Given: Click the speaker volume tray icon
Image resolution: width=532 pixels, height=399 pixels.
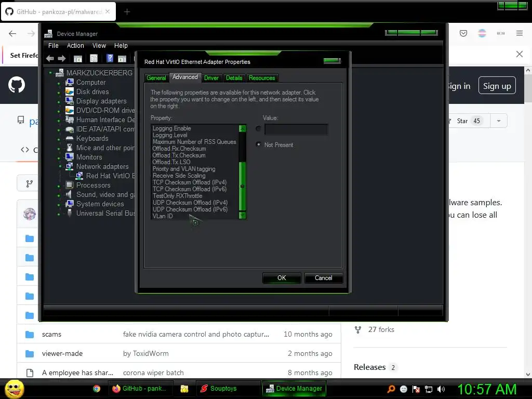Looking at the screenshot, I should (441, 389).
